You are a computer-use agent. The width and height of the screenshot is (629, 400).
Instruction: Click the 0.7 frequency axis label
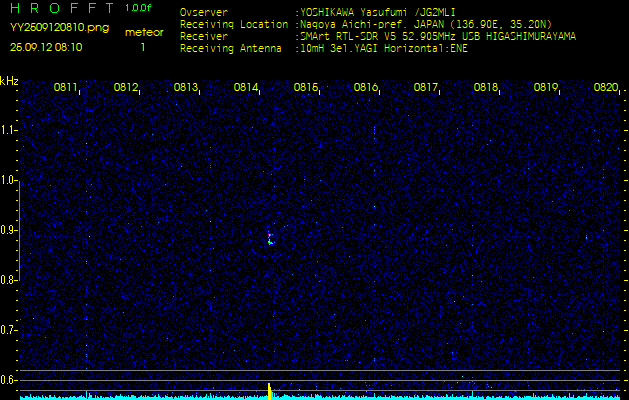click(x=9, y=330)
